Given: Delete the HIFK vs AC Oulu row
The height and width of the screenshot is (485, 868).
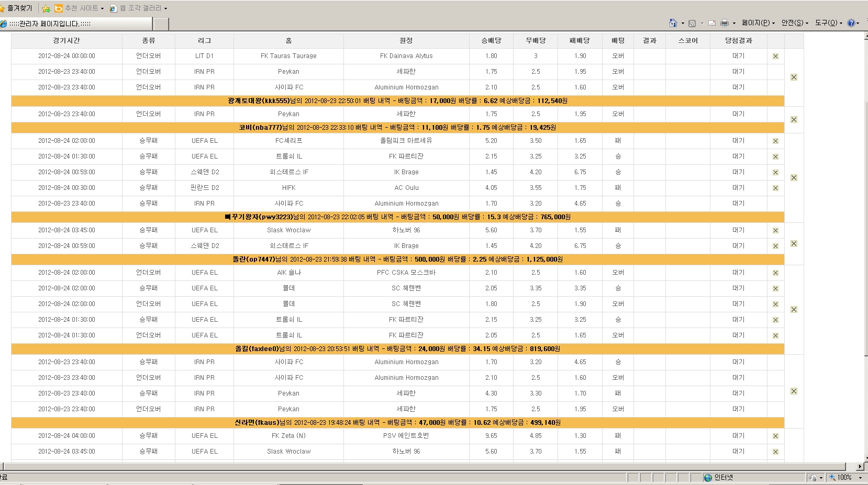Looking at the screenshot, I should 775,188.
